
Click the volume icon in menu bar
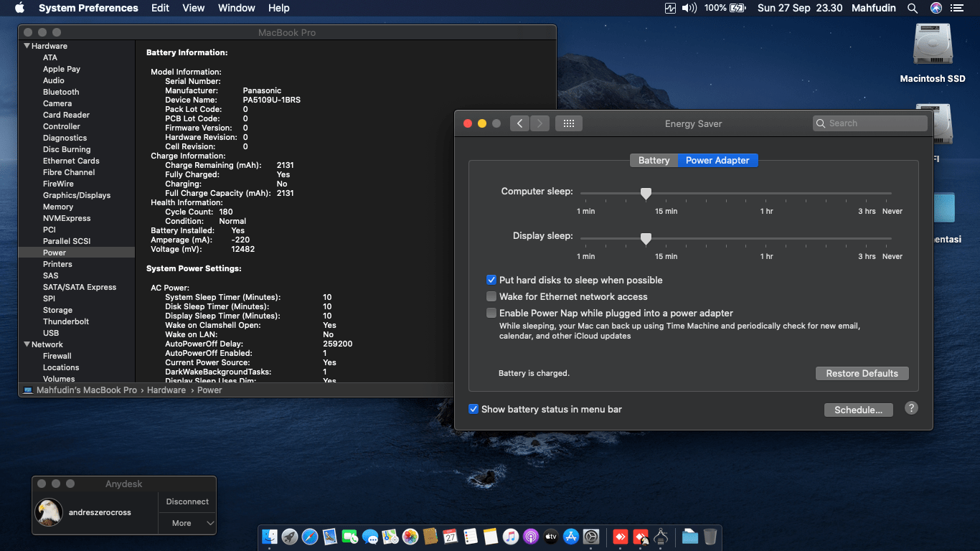point(689,8)
